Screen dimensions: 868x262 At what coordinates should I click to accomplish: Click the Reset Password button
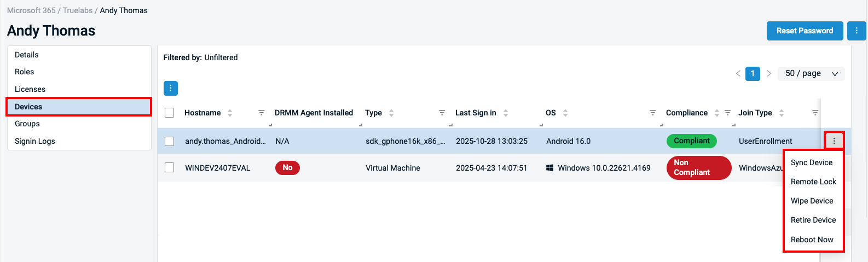(x=805, y=31)
